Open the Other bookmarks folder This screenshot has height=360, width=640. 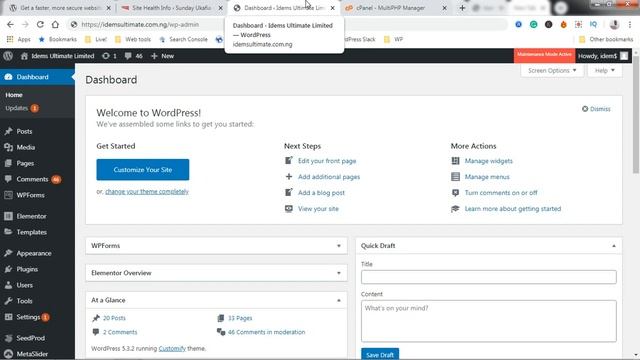tap(606, 40)
